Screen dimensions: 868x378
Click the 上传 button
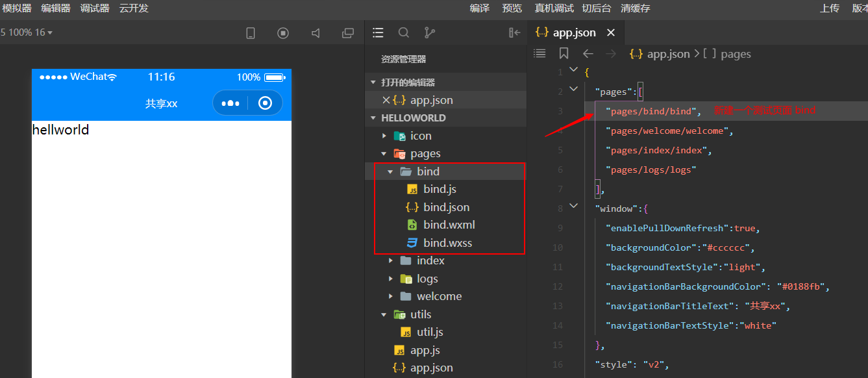pyautogui.click(x=830, y=8)
